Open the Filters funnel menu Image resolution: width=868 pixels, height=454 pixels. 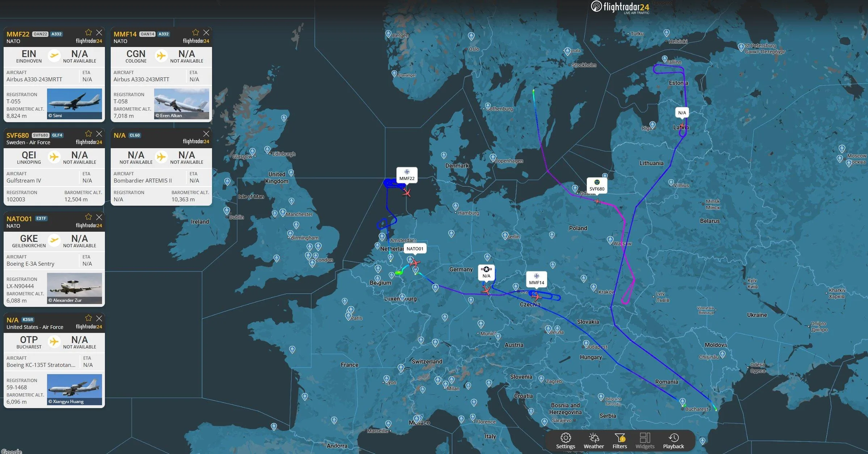click(x=619, y=441)
